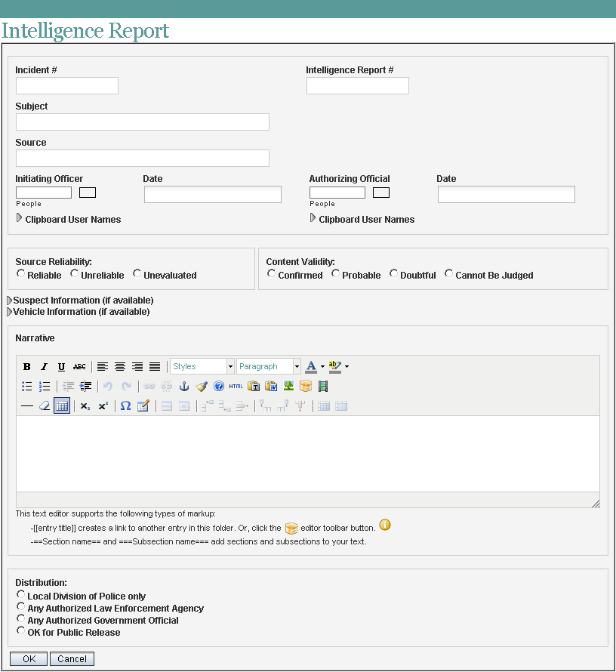The width and height of the screenshot is (616, 672).
Task: Mark content validity as Confirmed
Action: click(x=271, y=273)
